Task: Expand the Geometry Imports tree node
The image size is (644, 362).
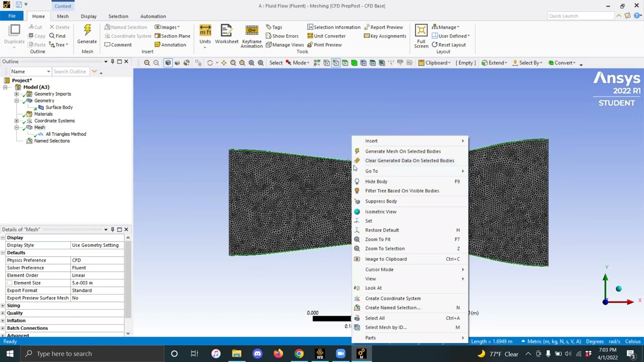Action: (x=17, y=94)
